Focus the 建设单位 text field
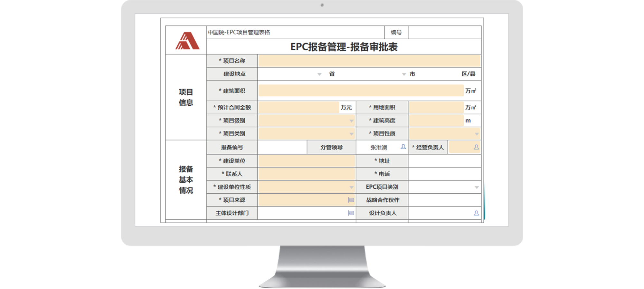This screenshot has width=644, height=289. click(x=307, y=161)
